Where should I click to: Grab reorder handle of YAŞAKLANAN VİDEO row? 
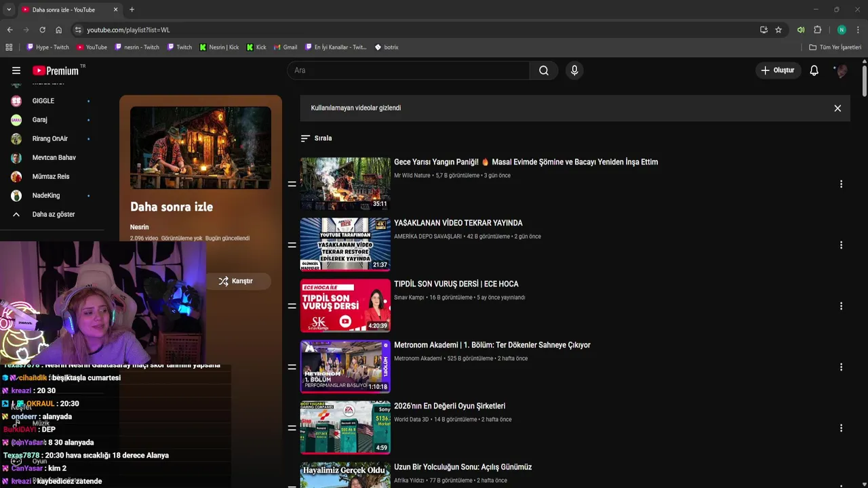point(292,245)
